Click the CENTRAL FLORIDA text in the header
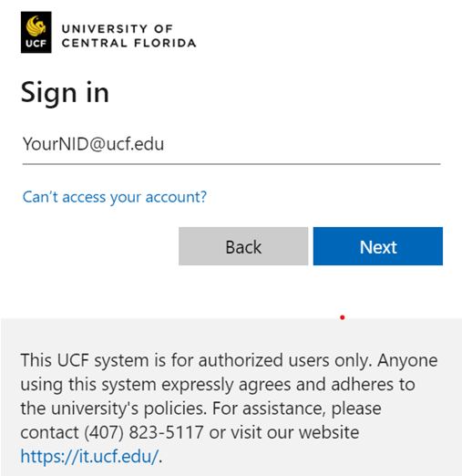The height and width of the screenshot is (476, 462). tap(128, 43)
